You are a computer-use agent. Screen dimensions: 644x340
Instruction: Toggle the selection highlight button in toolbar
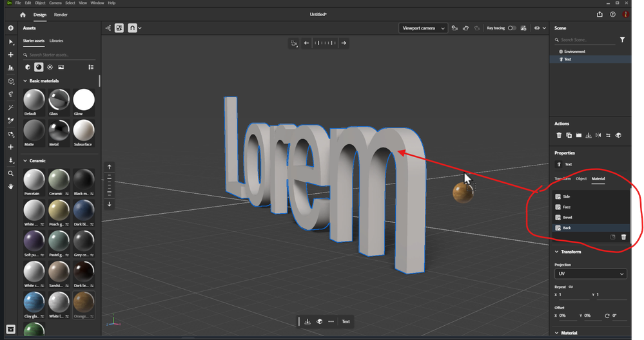click(x=119, y=28)
